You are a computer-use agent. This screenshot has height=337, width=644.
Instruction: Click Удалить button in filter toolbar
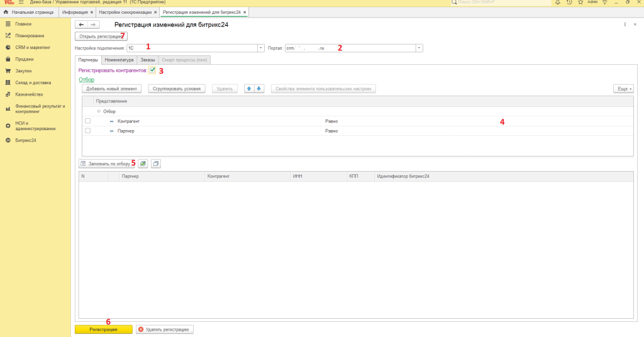click(225, 89)
